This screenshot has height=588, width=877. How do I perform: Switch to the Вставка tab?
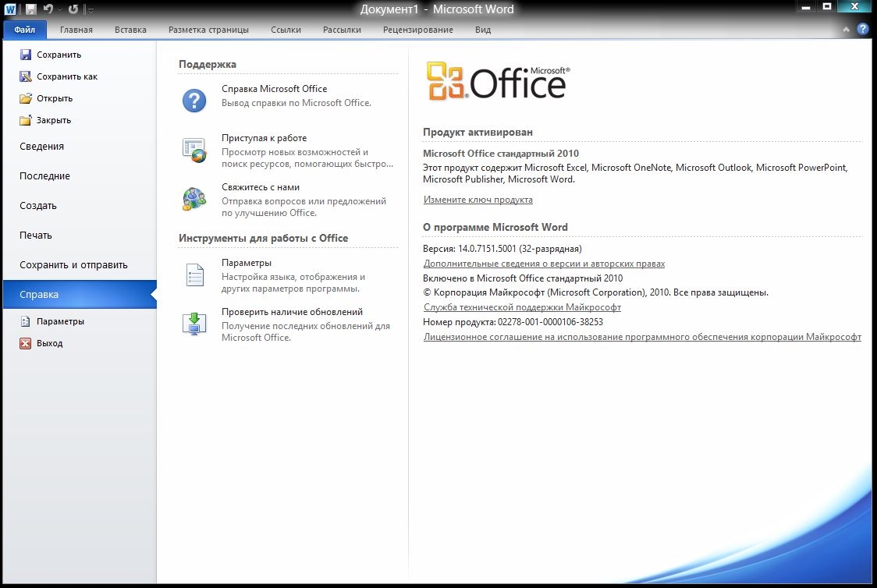(130, 30)
